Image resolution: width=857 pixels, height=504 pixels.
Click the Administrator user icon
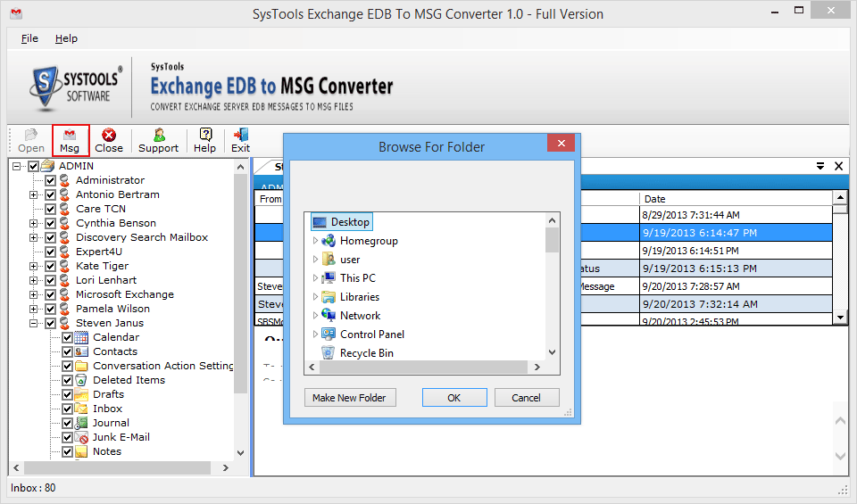click(x=65, y=180)
